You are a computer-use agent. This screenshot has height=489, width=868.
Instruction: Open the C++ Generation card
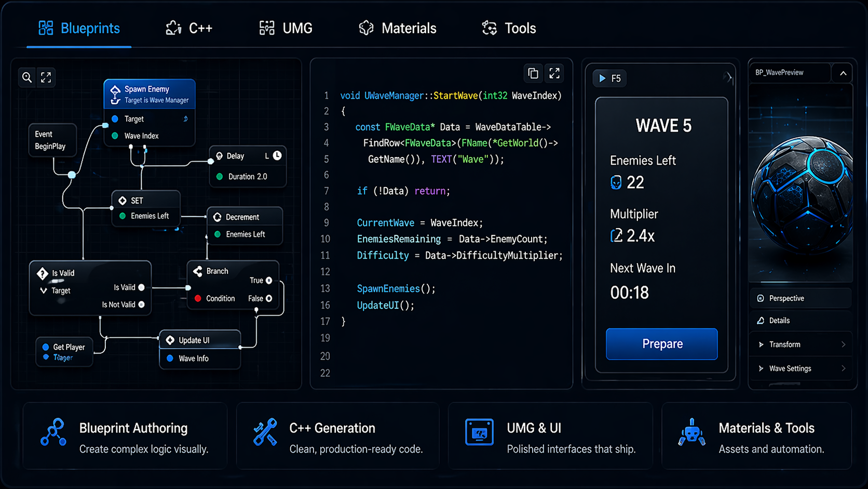pos(337,436)
